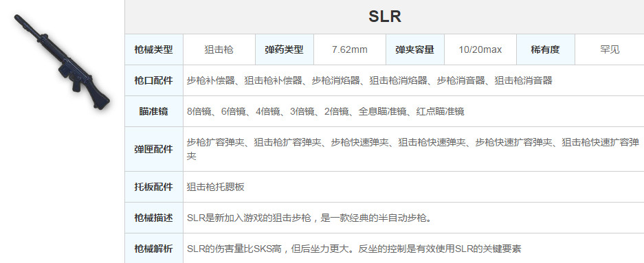Select the 枪械描述 row label

point(154,218)
